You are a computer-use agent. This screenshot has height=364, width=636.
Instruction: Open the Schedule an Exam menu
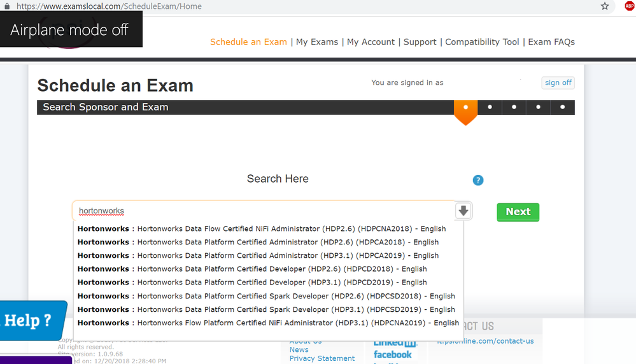(x=248, y=42)
